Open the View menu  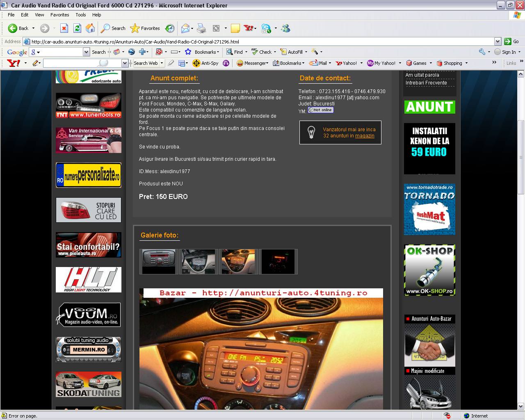click(x=39, y=15)
